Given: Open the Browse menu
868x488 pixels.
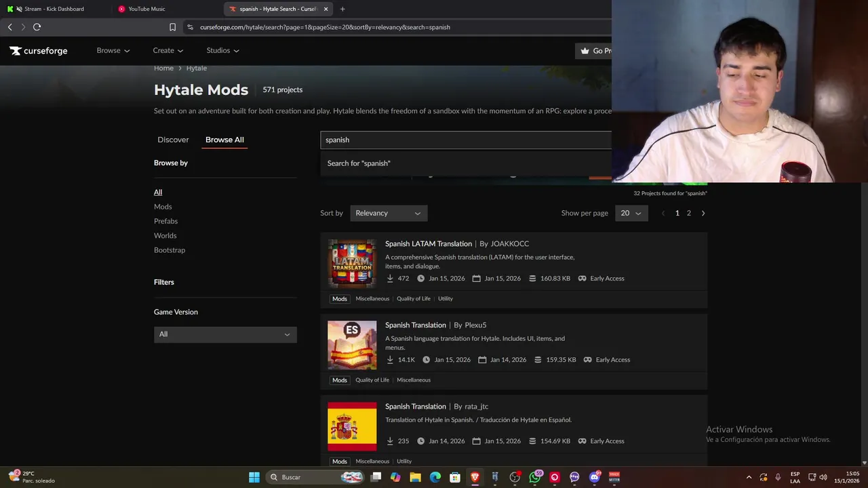Looking at the screenshot, I should [113, 50].
